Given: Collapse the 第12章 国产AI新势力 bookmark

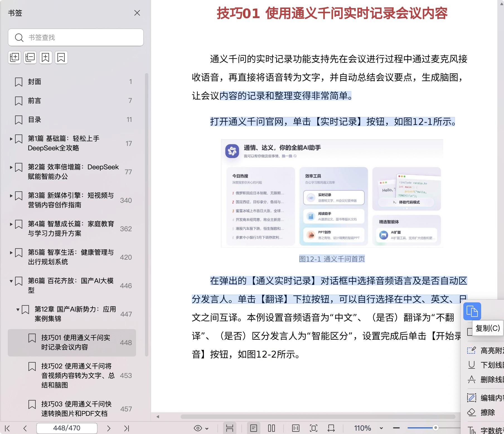Looking at the screenshot, I should click(x=18, y=309).
